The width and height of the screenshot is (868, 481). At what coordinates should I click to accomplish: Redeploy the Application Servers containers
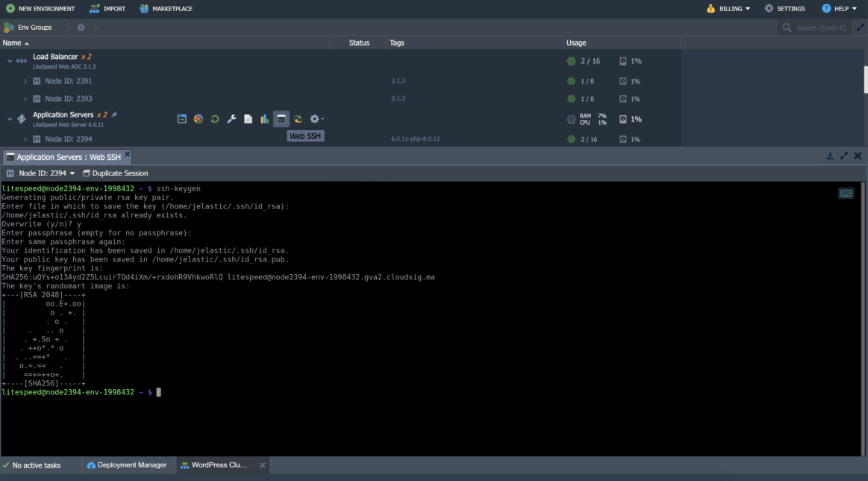click(x=297, y=119)
